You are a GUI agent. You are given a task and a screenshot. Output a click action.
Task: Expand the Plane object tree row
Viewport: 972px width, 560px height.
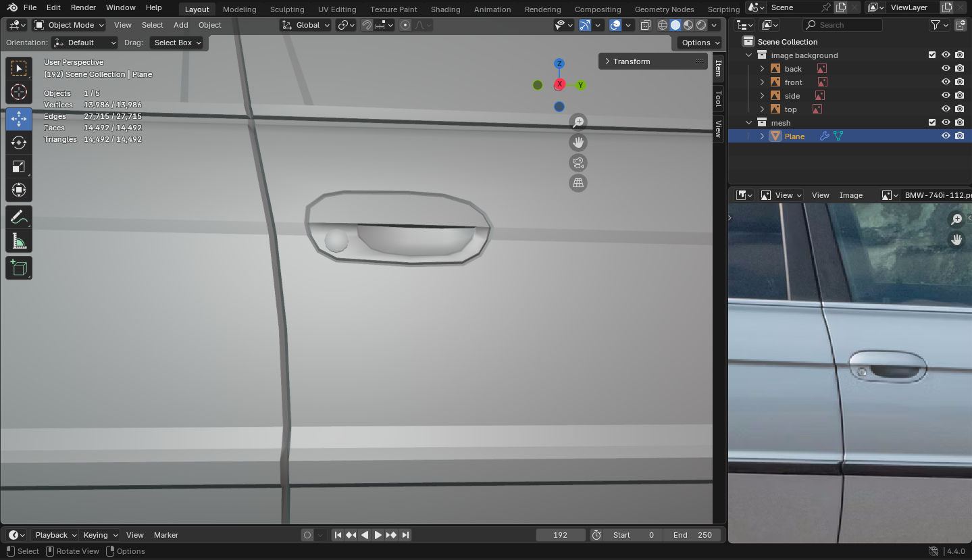tap(762, 136)
